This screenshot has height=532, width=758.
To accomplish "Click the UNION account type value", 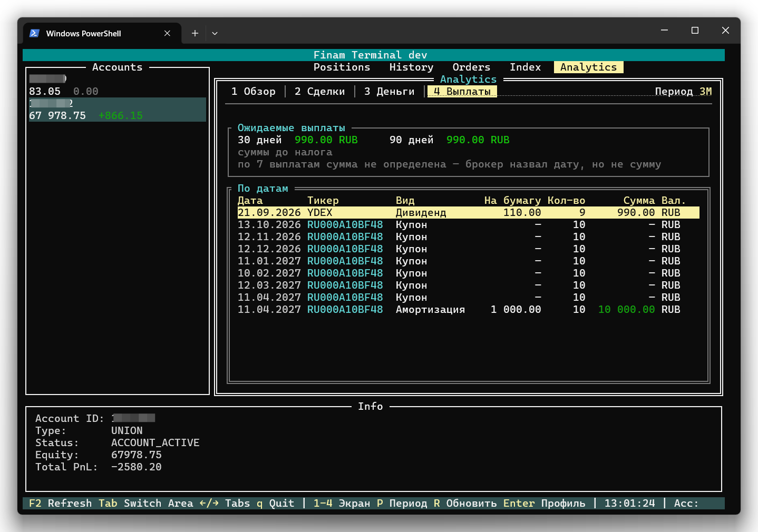I will pyautogui.click(x=127, y=431).
